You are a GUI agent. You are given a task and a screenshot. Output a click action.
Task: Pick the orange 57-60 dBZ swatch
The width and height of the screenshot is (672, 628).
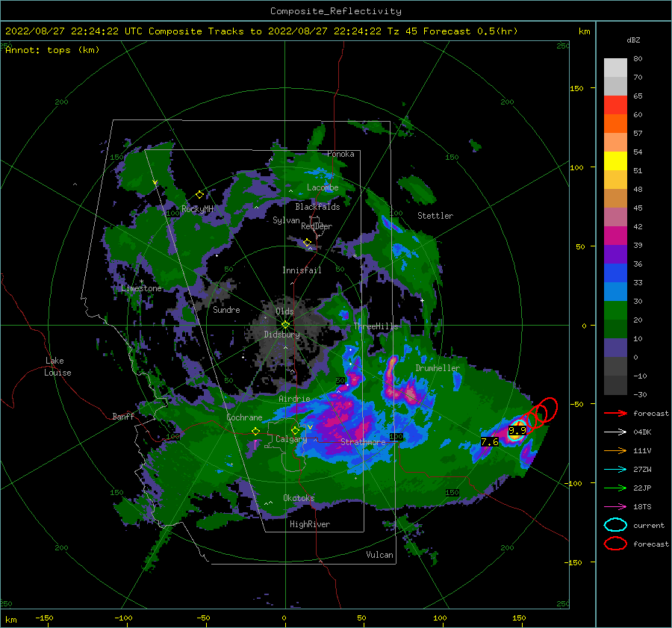[615, 124]
